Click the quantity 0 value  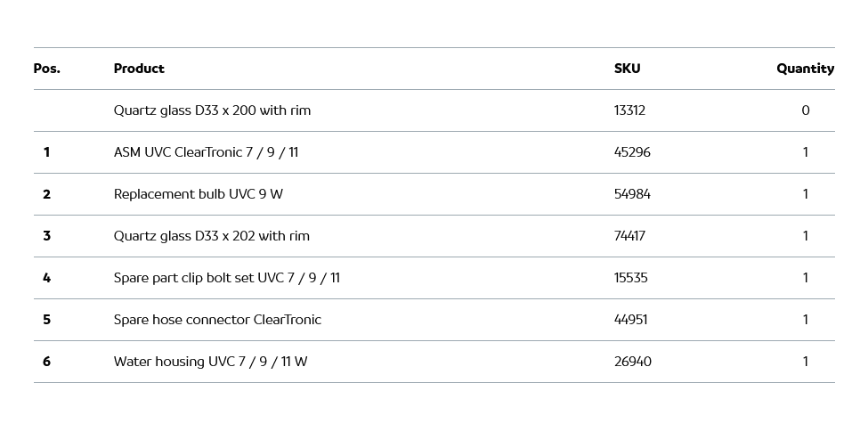tap(805, 110)
